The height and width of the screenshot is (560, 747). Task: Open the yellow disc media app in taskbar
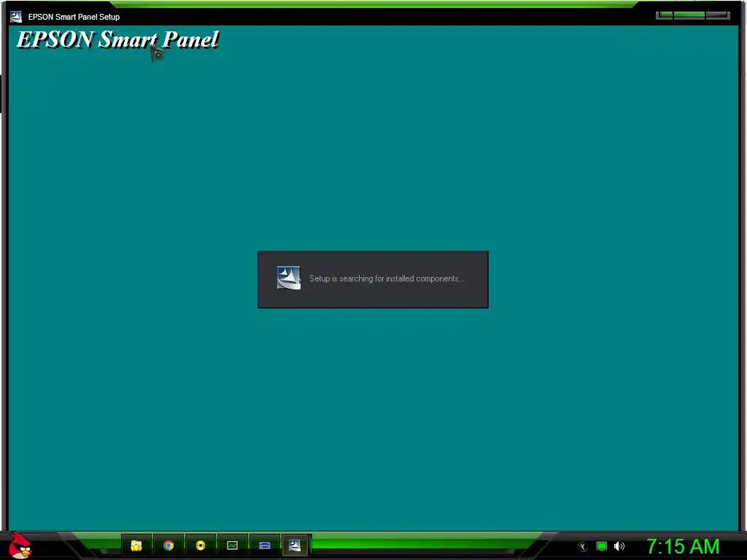(x=200, y=545)
